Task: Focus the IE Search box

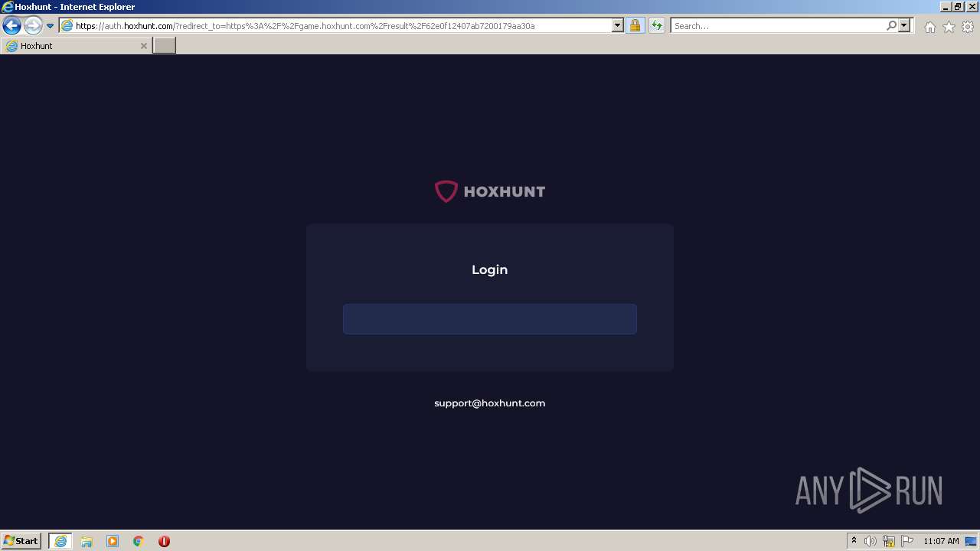Action: point(778,26)
